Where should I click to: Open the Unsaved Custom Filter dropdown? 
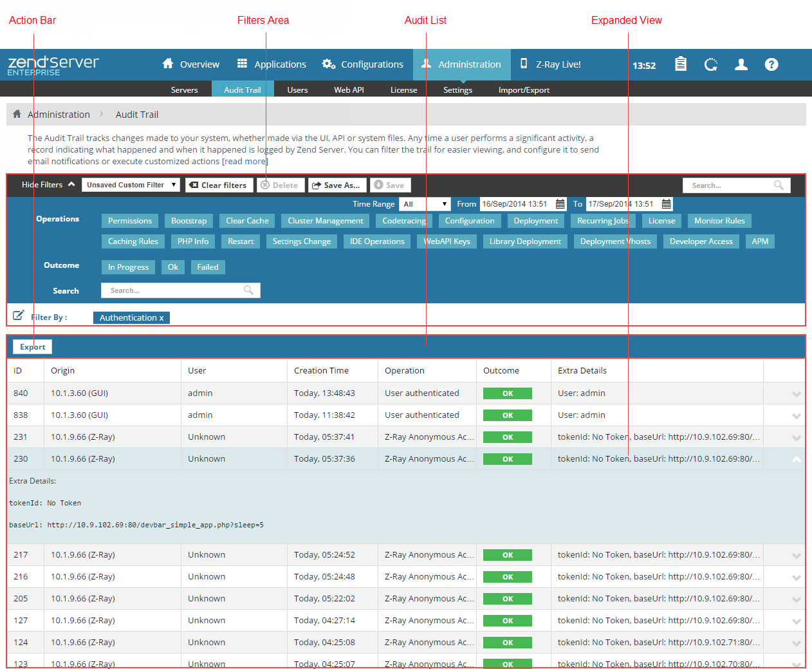pos(131,185)
